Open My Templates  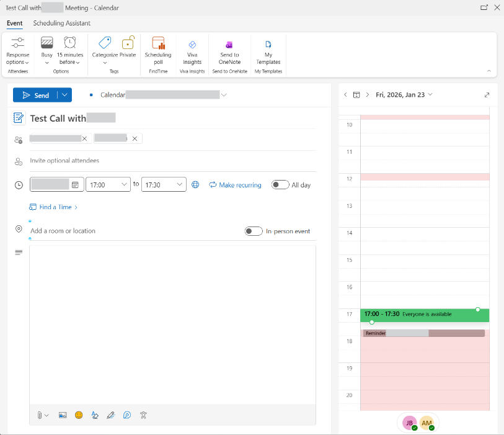click(268, 53)
